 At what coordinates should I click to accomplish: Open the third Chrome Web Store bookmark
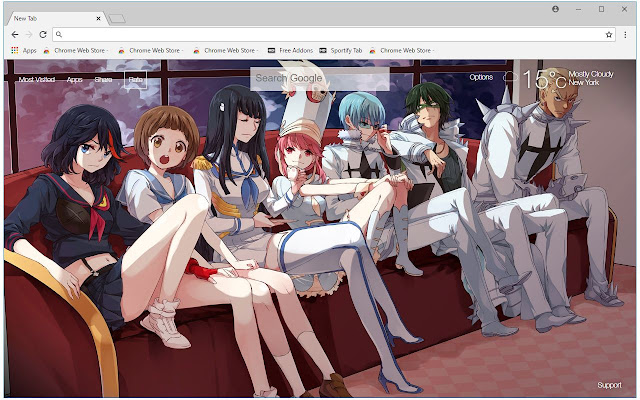point(226,51)
